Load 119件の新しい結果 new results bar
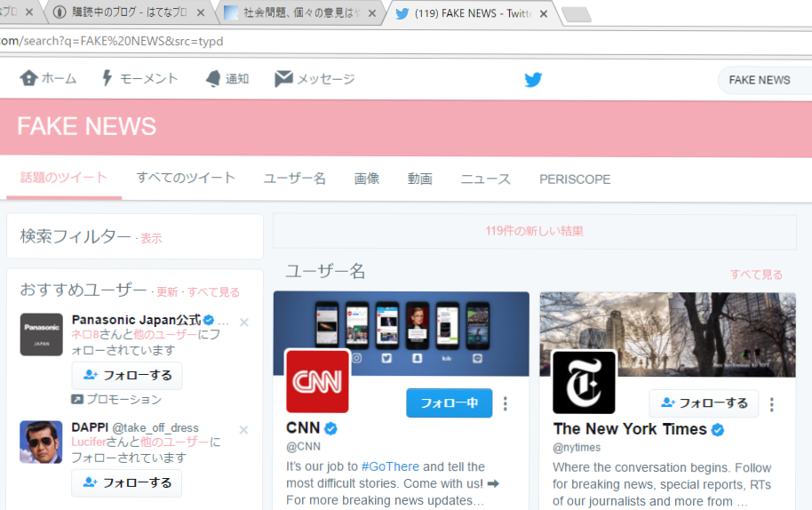This screenshot has height=510, width=812. pyautogui.click(x=535, y=231)
